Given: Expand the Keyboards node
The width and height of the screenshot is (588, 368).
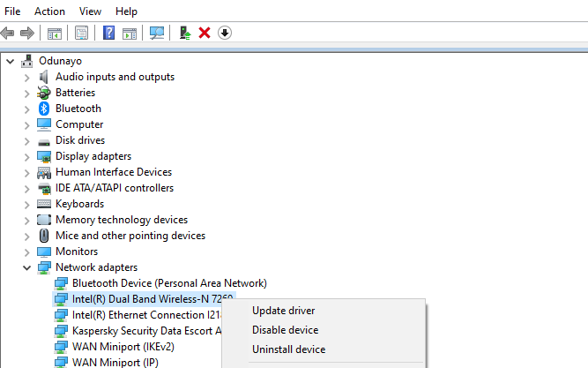Looking at the screenshot, I should click(27, 205).
